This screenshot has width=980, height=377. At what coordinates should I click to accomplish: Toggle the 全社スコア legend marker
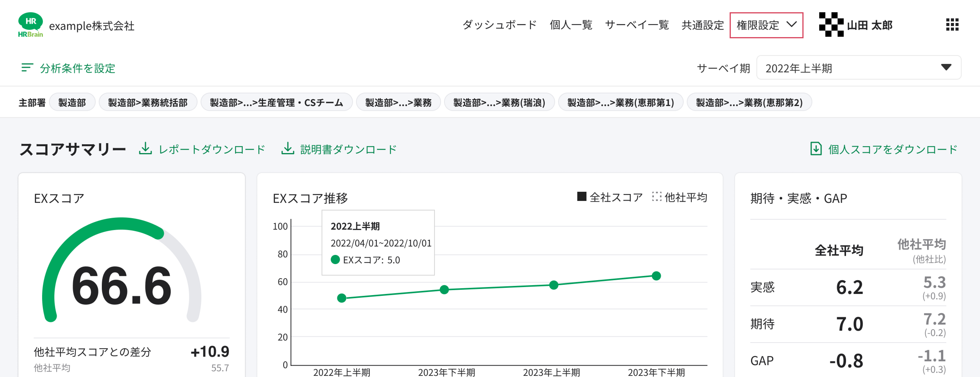pos(582,197)
